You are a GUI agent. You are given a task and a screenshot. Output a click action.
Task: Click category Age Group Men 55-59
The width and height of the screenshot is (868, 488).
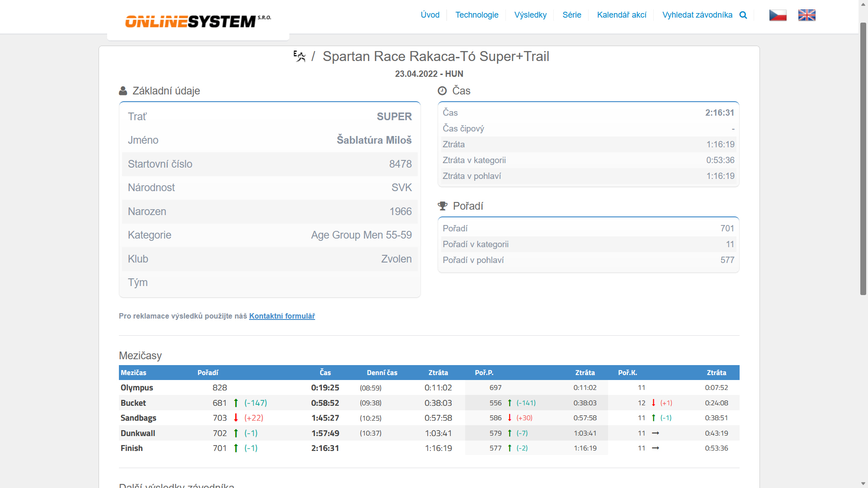pyautogui.click(x=361, y=235)
